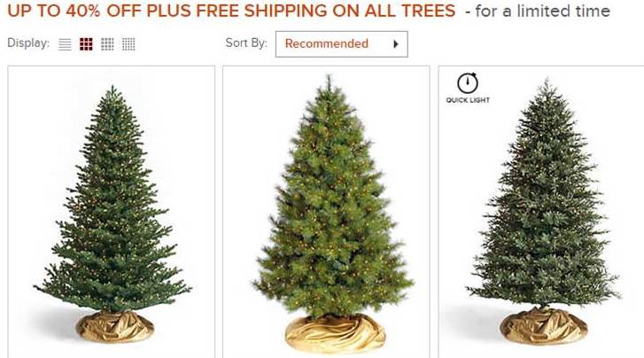Click the gold skirt under third tree
Screen dimensions: 644x358
[x=543, y=326]
